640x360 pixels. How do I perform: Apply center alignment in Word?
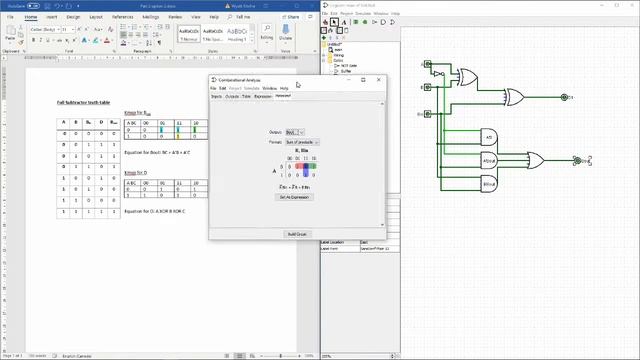tap(131, 35)
